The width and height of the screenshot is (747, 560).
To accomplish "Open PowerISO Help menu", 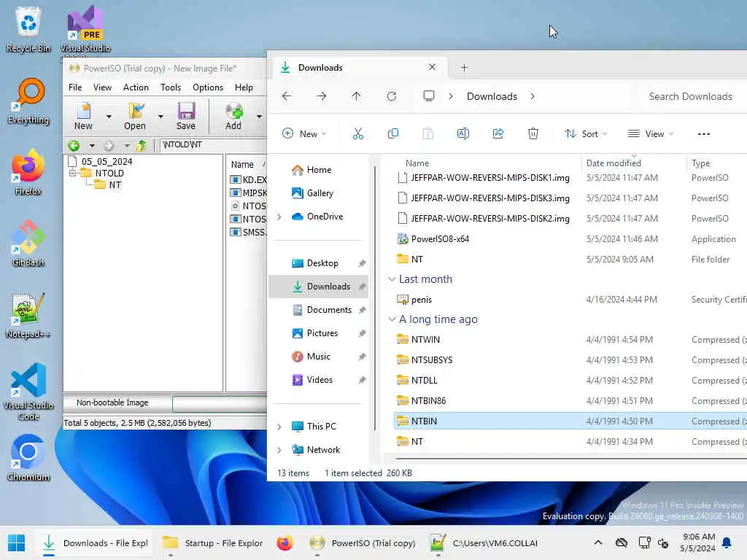I will click(244, 87).
